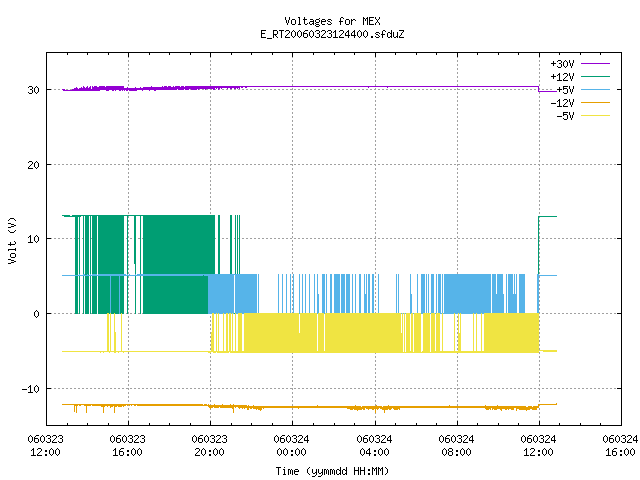Click the 20 value on y-axis
The height and width of the screenshot is (480, 640).
33,165
